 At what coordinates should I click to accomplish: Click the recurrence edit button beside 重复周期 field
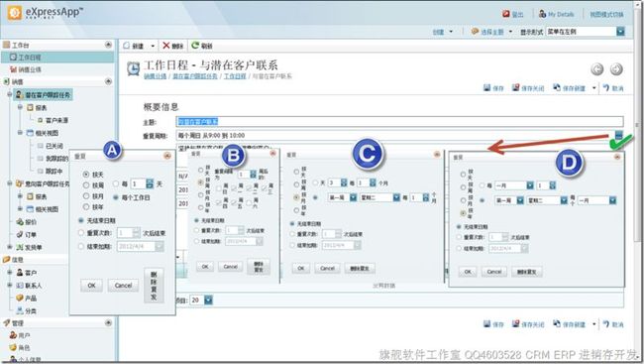pyautogui.click(x=619, y=135)
